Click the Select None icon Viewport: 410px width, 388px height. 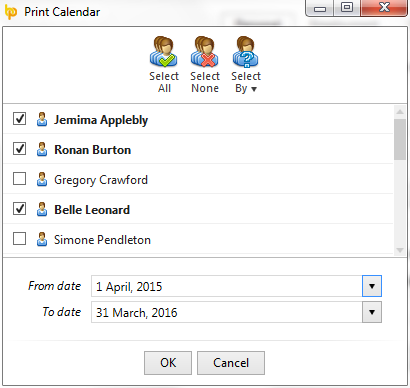[205, 52]
